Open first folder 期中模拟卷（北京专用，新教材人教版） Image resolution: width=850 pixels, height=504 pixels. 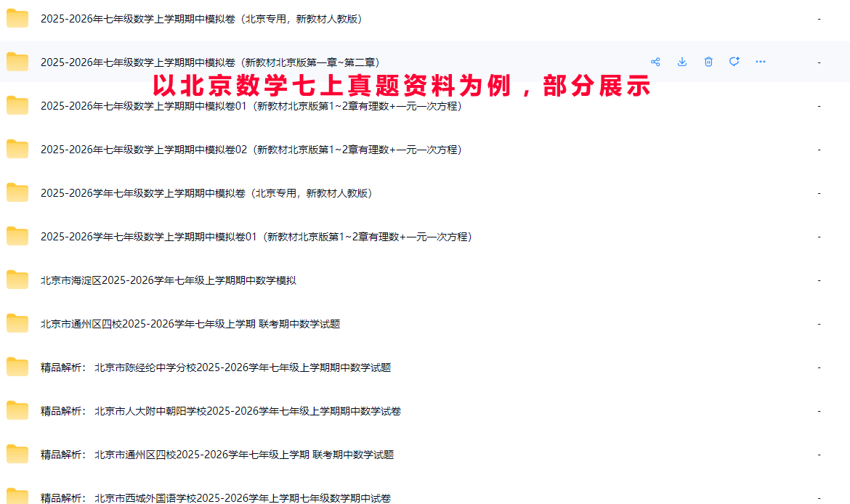click(x=201, y=19)
